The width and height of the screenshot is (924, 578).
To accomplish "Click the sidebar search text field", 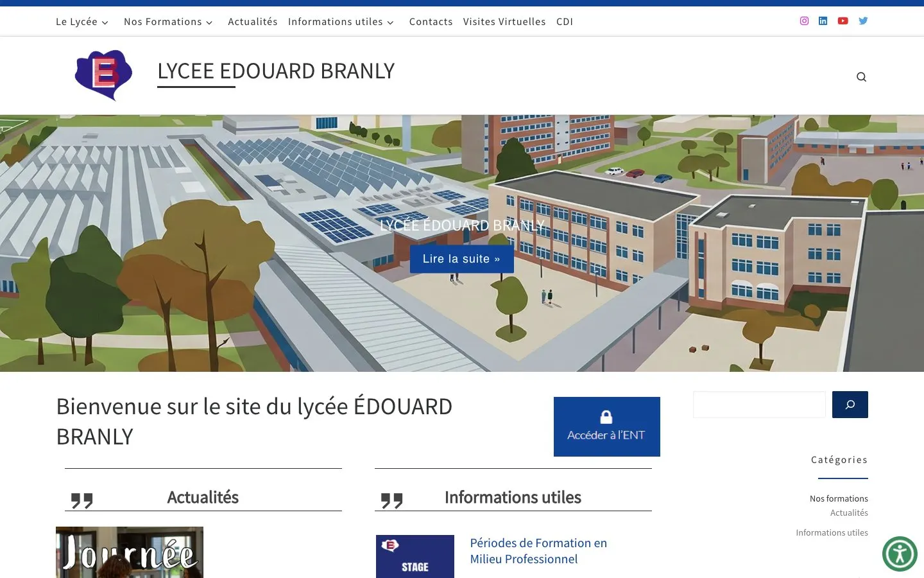I will tap(759, 405).
